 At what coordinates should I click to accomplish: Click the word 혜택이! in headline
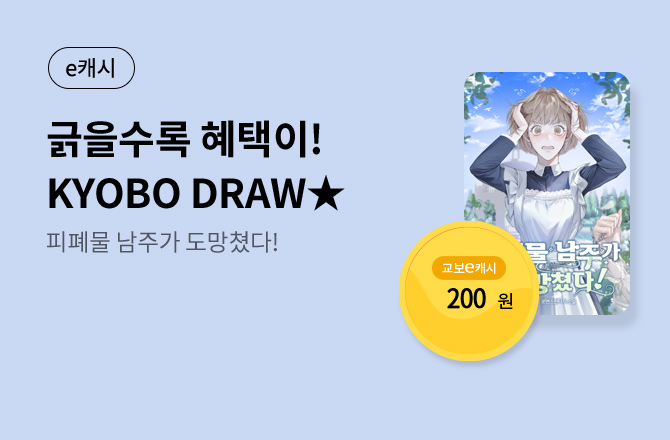261,139
